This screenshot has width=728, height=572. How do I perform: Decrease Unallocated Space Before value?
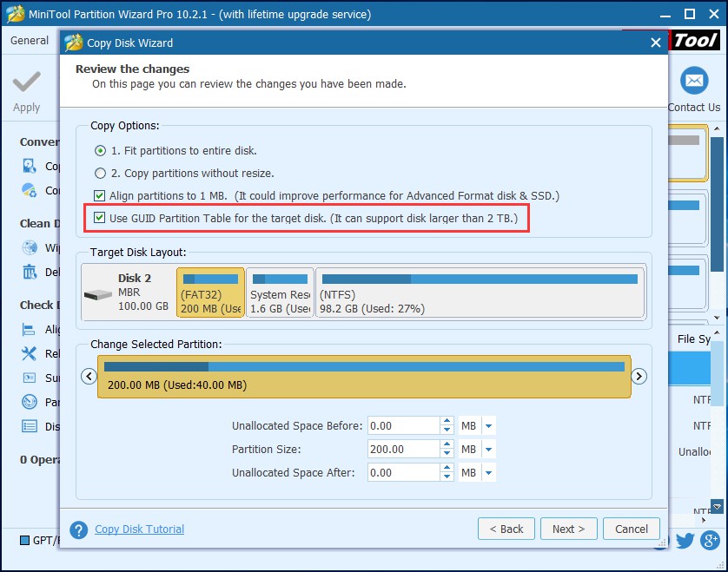click(447, 430)
